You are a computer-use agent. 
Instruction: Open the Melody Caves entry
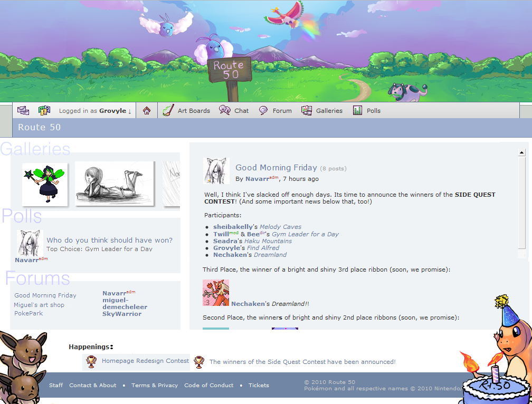[x=280, y=227]
